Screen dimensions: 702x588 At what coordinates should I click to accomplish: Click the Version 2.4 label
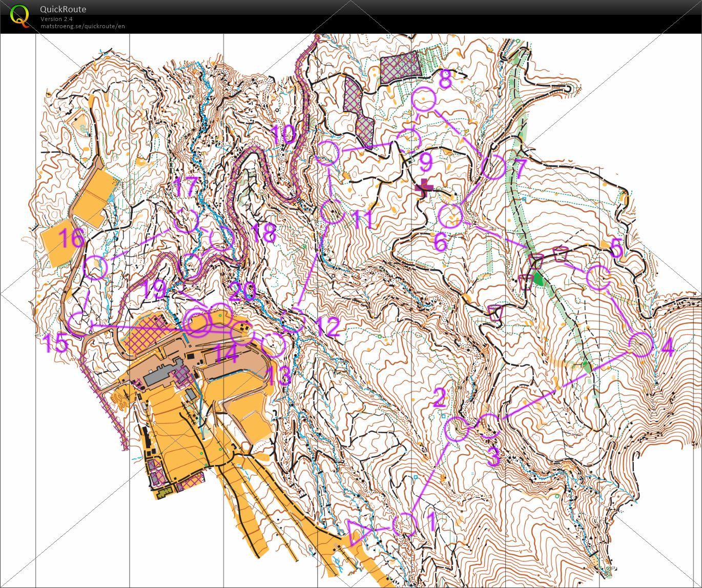tap(56, 18)
